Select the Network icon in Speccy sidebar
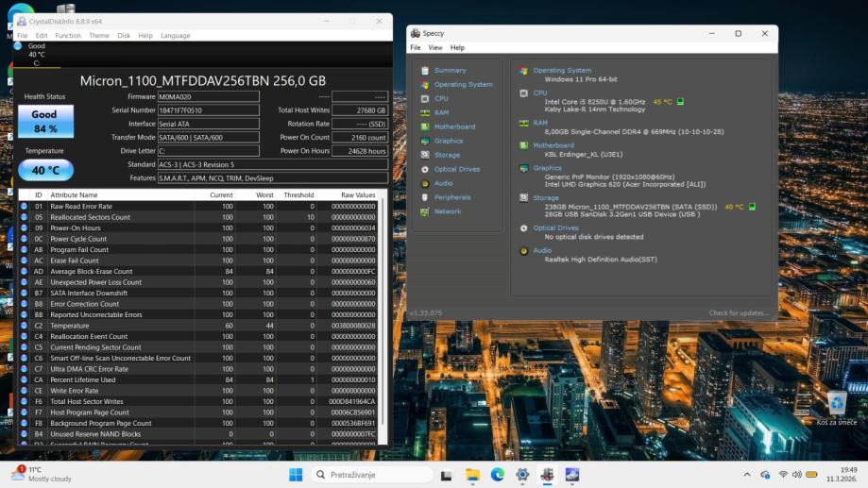The width and height of the screenshot is (868, 488). tap(425, 211)
